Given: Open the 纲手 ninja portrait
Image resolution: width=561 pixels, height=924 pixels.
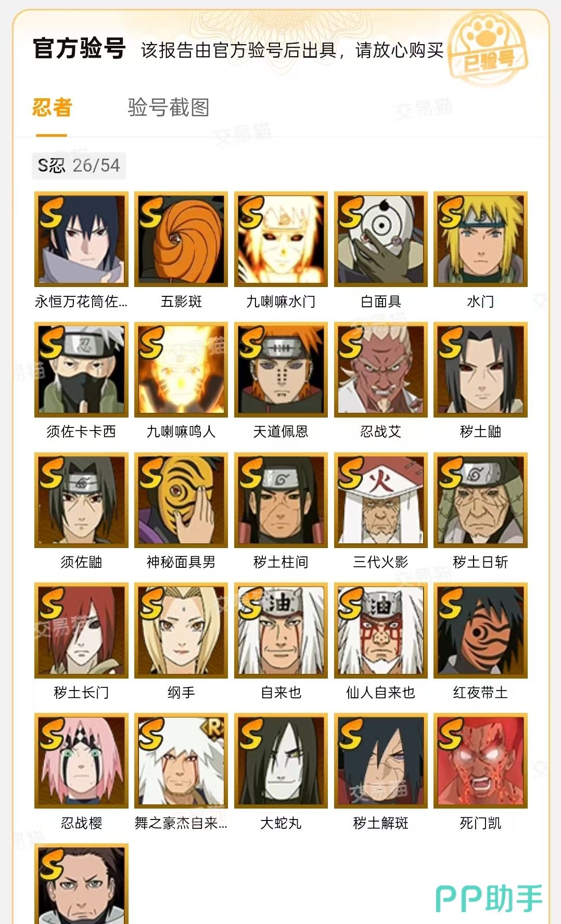Looking at the screenshot, I should (181, 631).
